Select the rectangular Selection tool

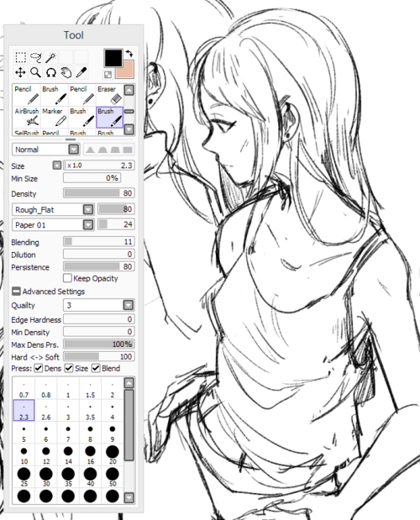20,57
